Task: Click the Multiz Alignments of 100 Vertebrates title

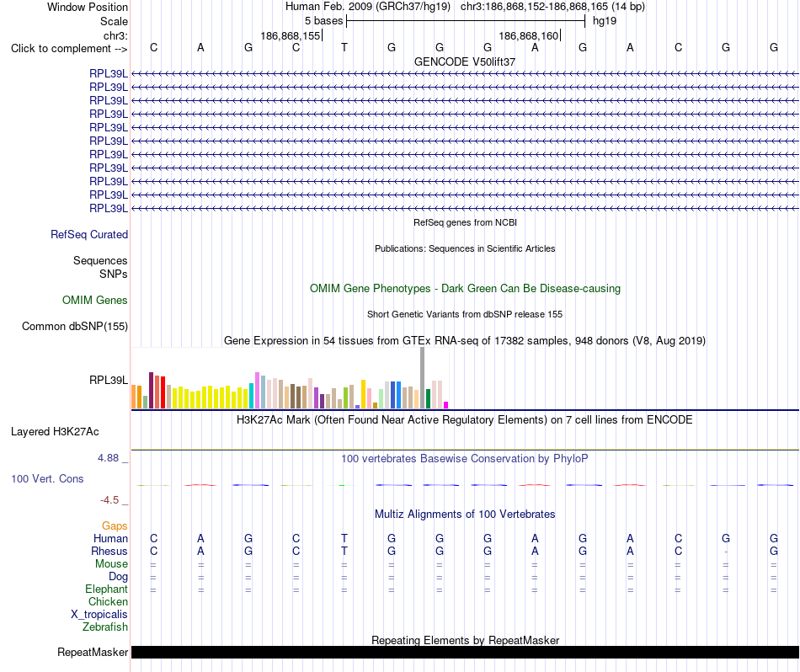Action: click(465, 515)
